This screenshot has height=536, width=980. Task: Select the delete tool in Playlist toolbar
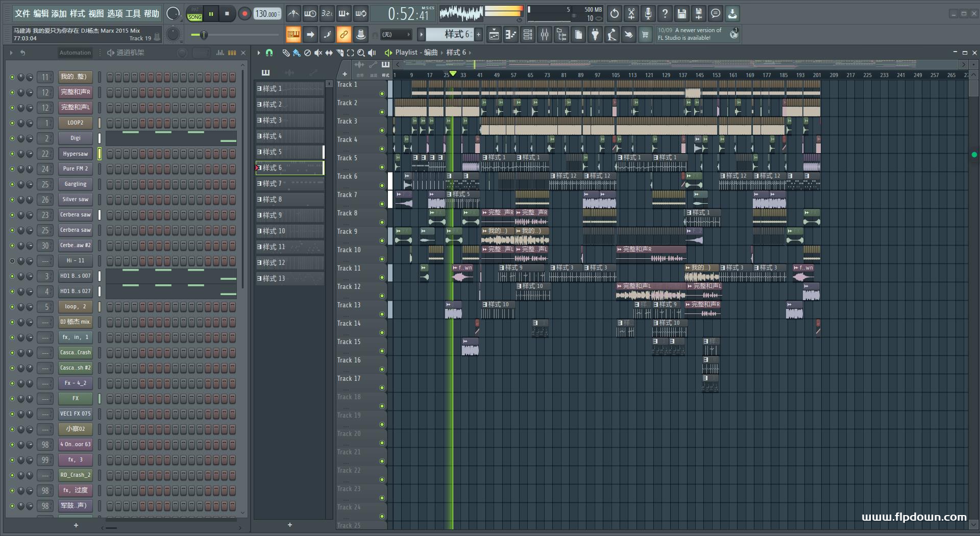(307, 53)
